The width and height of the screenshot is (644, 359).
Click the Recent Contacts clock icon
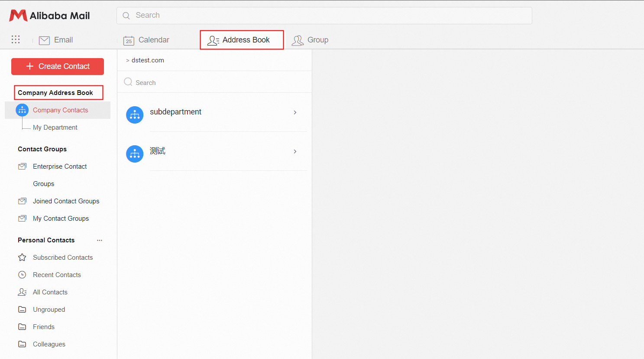[x=22, y=275]
